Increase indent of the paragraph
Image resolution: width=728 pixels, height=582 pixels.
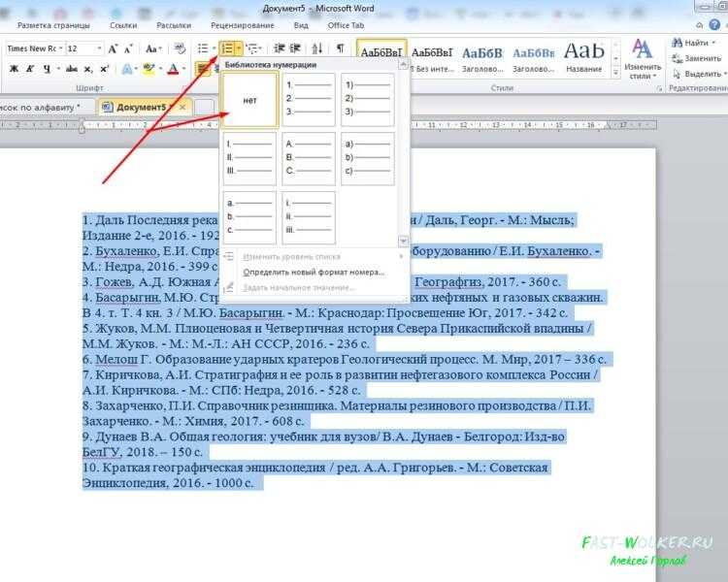pyautogui.click(x=295, y=48)
